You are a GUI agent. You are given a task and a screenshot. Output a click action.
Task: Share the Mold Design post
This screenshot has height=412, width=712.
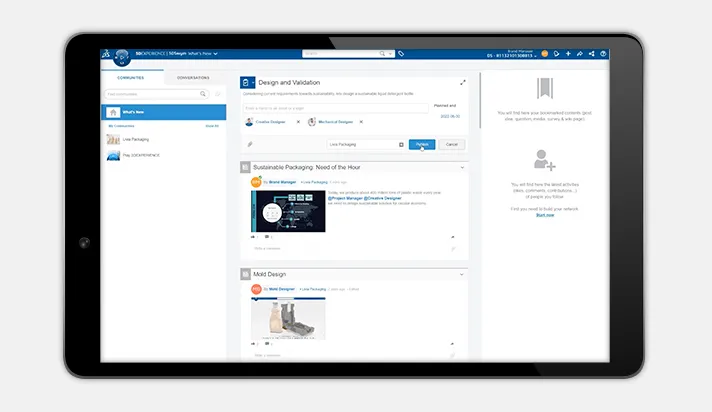[x=452, y=344]
